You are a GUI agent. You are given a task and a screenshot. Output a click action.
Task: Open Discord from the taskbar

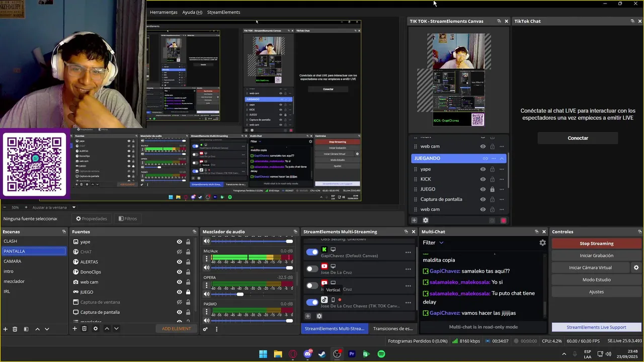[x=307, y=354]
